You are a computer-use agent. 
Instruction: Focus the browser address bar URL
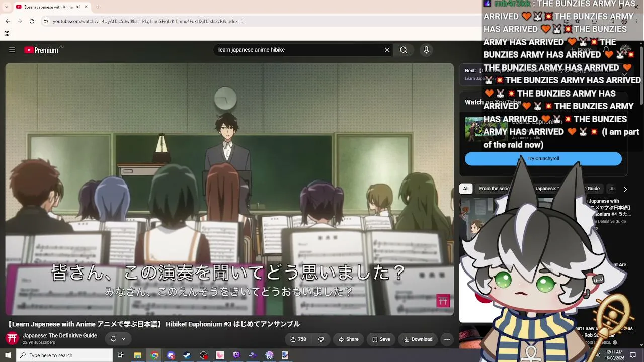pyautogui.click(x=148, y=21)
